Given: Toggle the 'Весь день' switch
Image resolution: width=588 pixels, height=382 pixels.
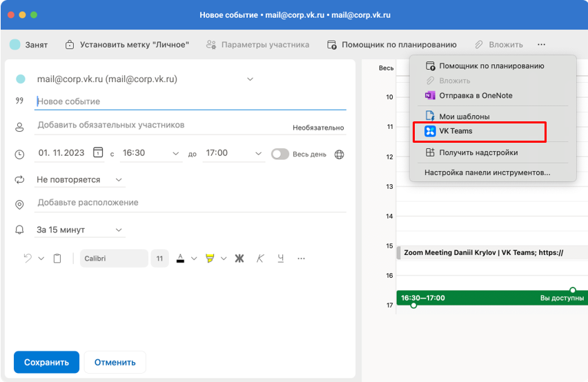Looking at the screenshot, I should coord(280,154).
